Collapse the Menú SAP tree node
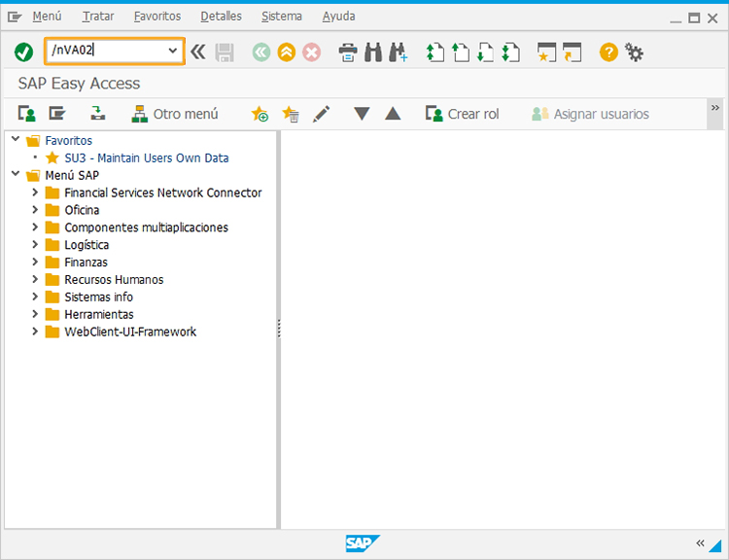The width and height of the screenshot is (729, 560). (x=16, y=174)
